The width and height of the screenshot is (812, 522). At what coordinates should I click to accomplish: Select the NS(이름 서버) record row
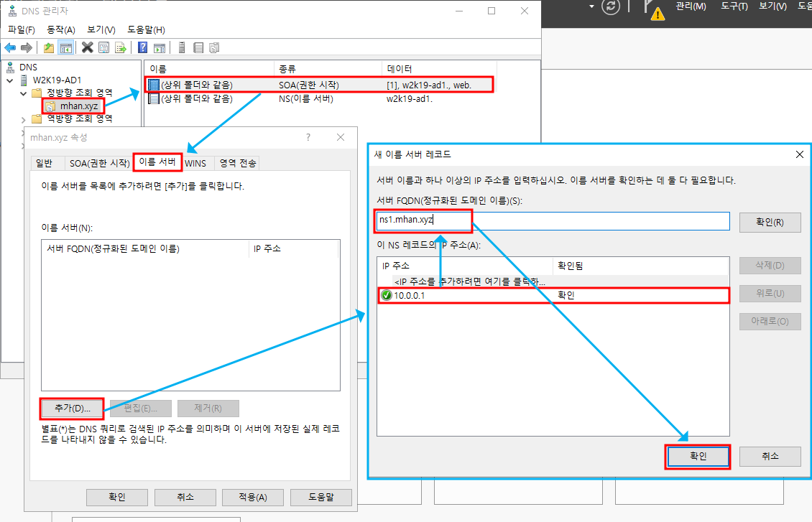(x=320, y=98)
